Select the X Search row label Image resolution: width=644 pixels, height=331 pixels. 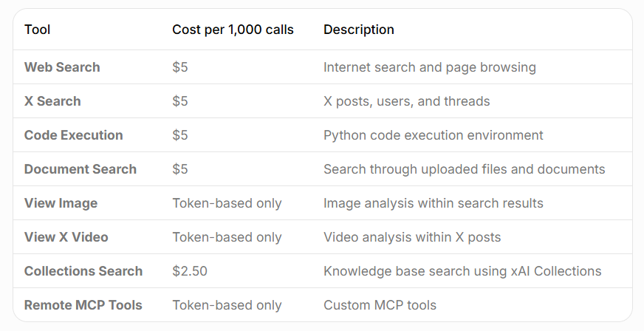[52, 101]
